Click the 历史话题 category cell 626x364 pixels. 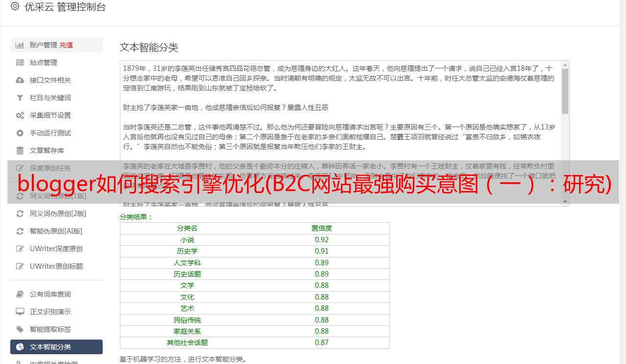(x=187, y=274)
